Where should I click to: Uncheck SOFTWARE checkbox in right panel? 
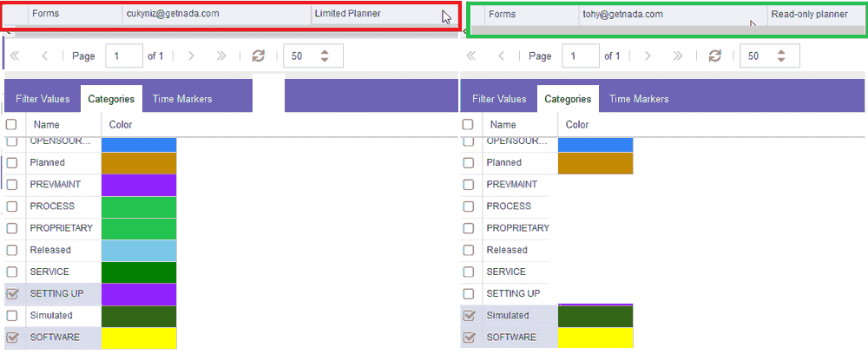[x=469, y=337]
